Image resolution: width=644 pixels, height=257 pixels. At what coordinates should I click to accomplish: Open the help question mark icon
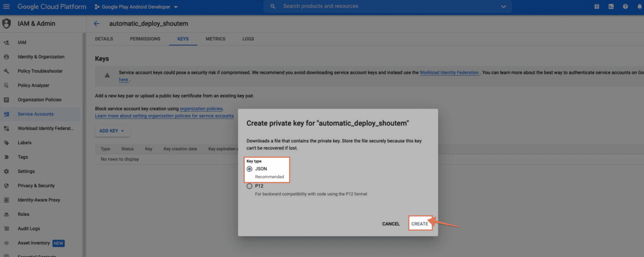click(x=625, y=7)
